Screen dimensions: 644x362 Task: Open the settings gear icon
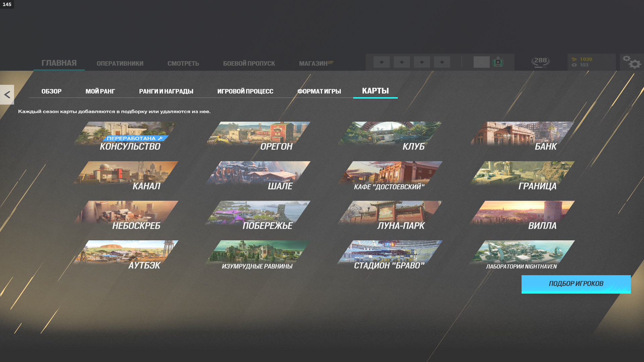pyautogui.click(x=632, y=62)
